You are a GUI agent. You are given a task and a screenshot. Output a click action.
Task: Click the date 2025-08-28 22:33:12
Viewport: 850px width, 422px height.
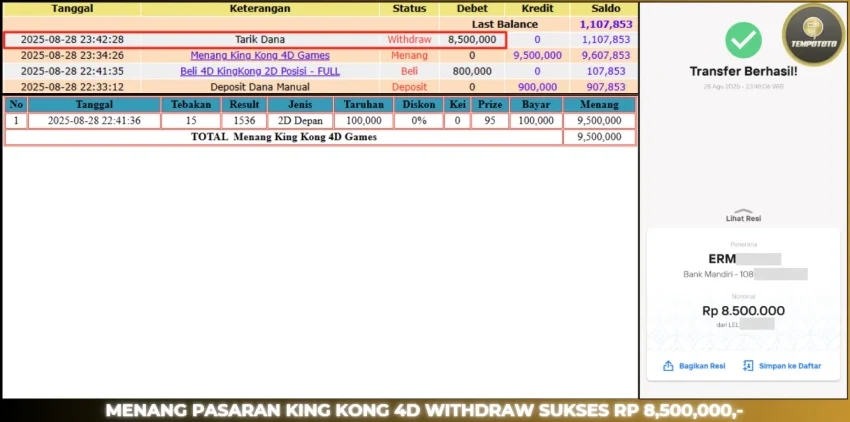point(72,87)
